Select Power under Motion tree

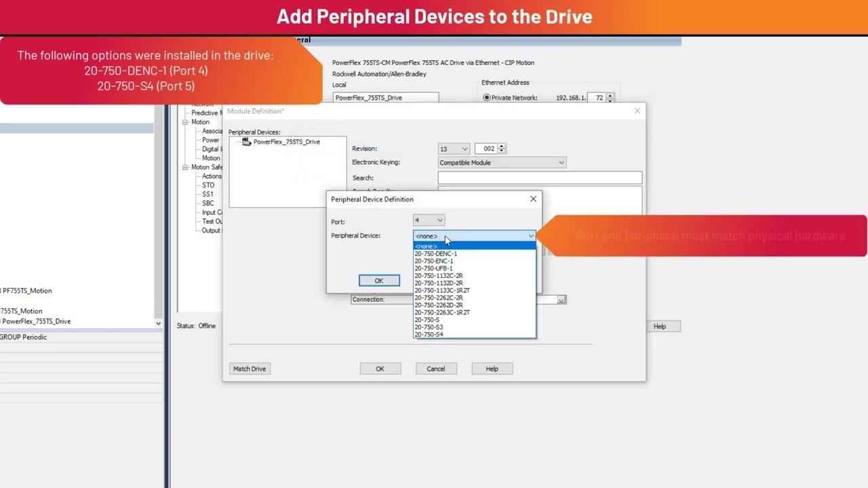(x=211, y=140)
